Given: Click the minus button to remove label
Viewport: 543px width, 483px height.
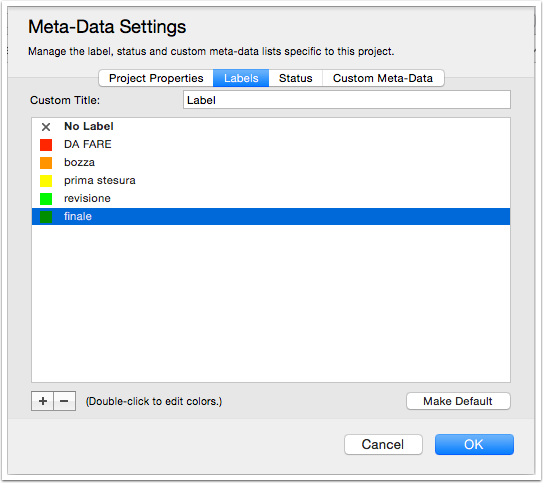Looking at the screenshot, I should pyautogui.click(x=64, y=401).
